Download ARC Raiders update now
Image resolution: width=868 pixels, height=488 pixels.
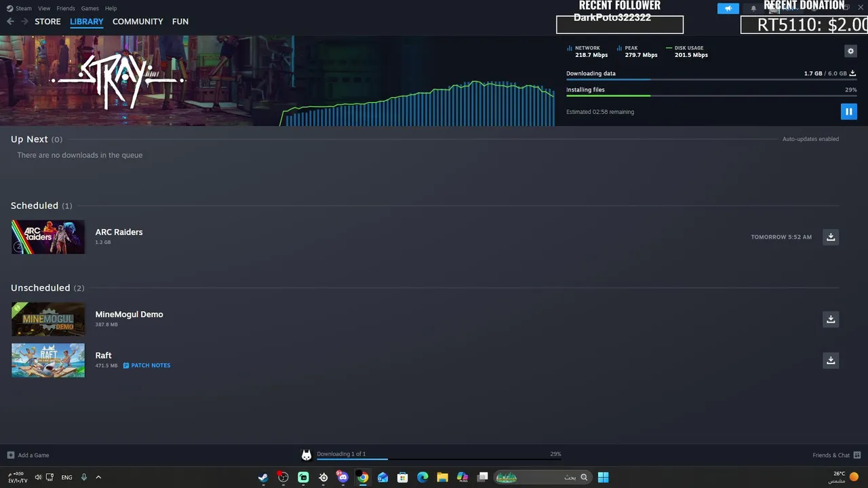tap(831, 237)
